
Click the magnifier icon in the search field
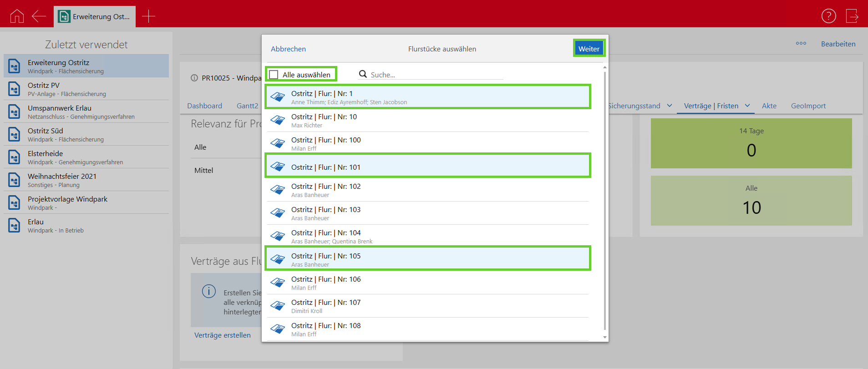pos(363,74)
